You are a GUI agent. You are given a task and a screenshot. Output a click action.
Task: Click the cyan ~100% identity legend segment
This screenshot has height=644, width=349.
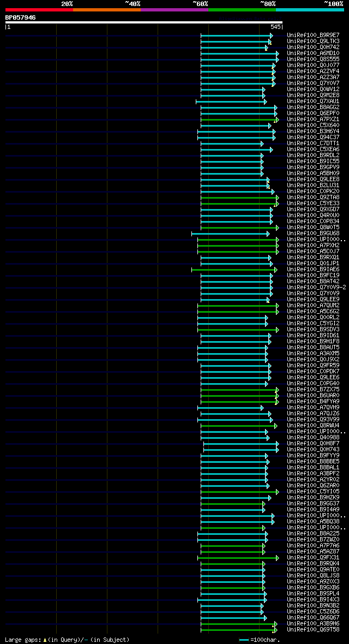[310, 9]
